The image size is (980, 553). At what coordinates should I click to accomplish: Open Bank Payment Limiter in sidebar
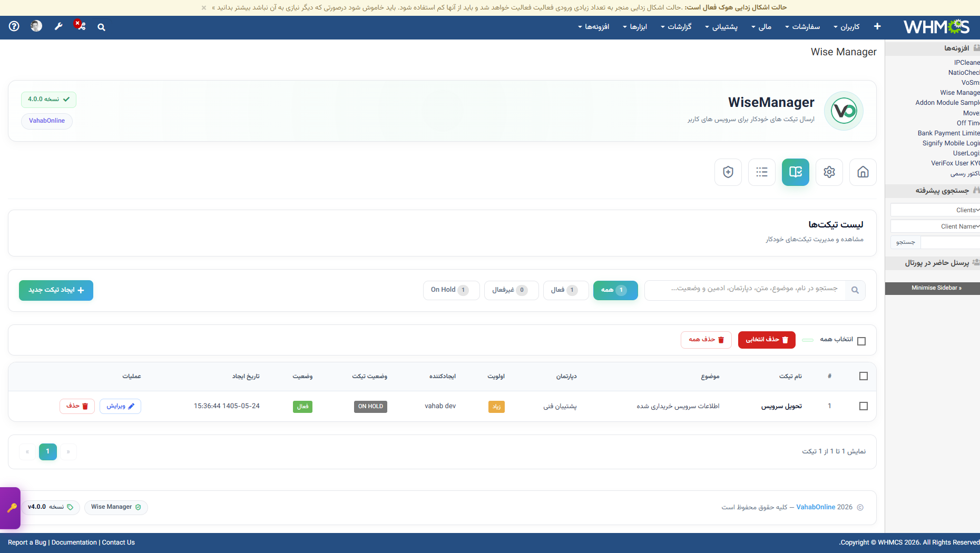pyautogui.click(x=948, y=133)
